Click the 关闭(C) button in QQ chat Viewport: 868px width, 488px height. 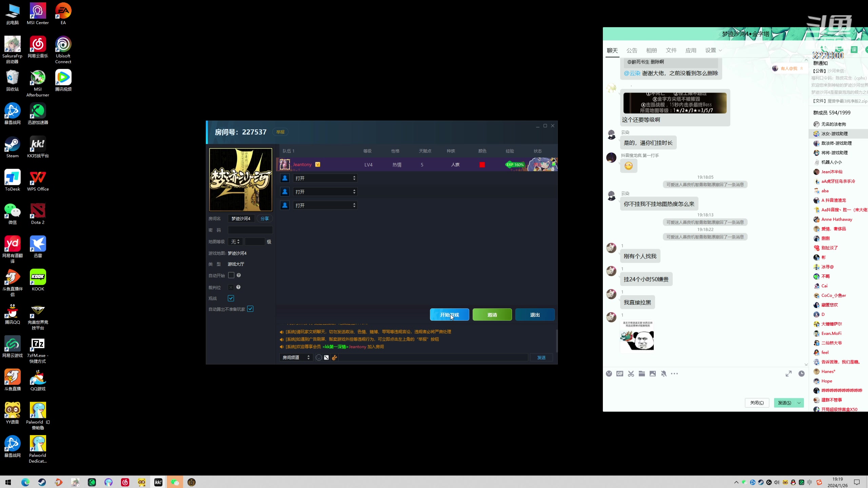(757, 403)
